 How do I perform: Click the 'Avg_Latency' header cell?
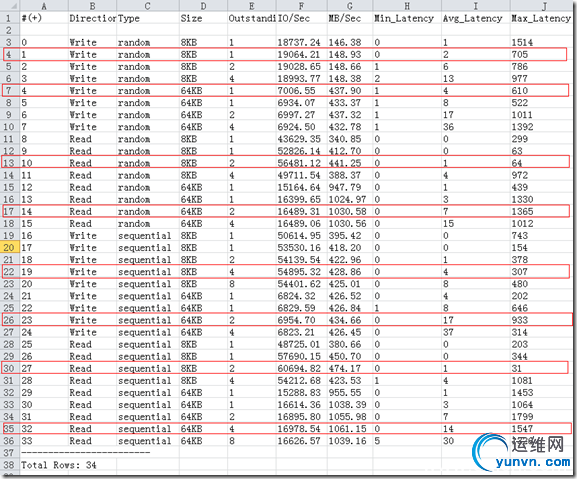point(476,18)
